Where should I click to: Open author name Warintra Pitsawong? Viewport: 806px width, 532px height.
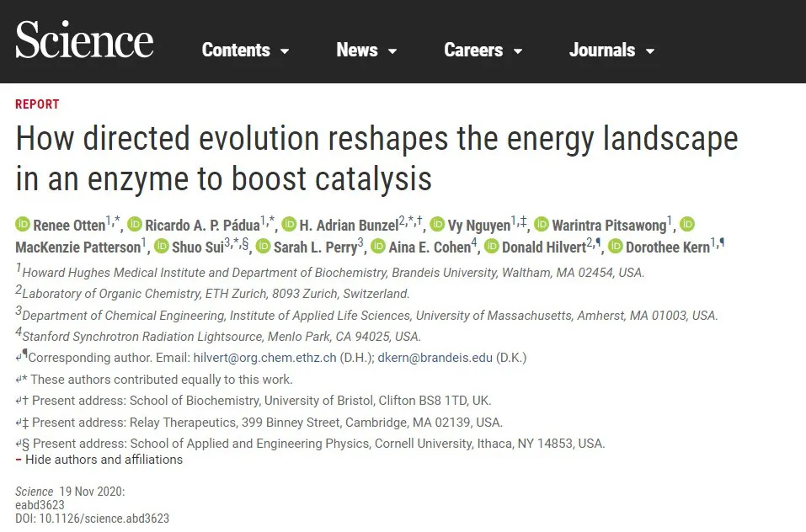coord(609,226)
